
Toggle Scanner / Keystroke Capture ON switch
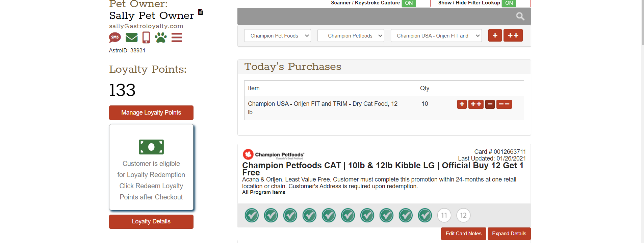pos(409,3)
